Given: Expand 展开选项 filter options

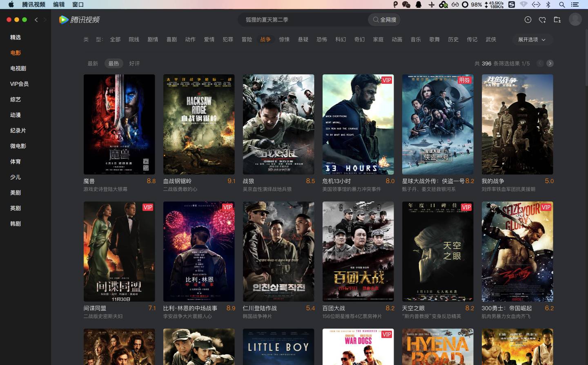Looking at the screenshot, I should (x=532, y=40).
